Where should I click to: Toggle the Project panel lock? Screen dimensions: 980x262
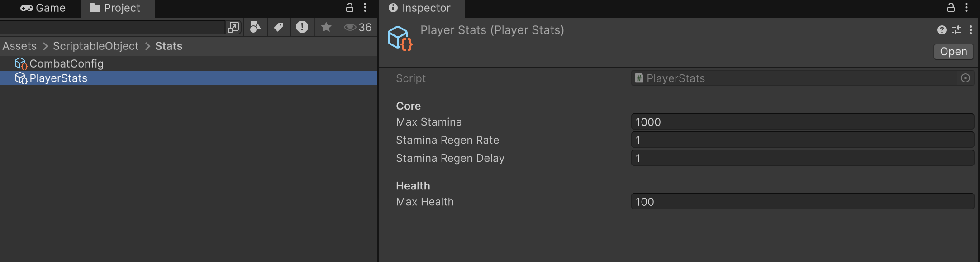coord(350,7)
